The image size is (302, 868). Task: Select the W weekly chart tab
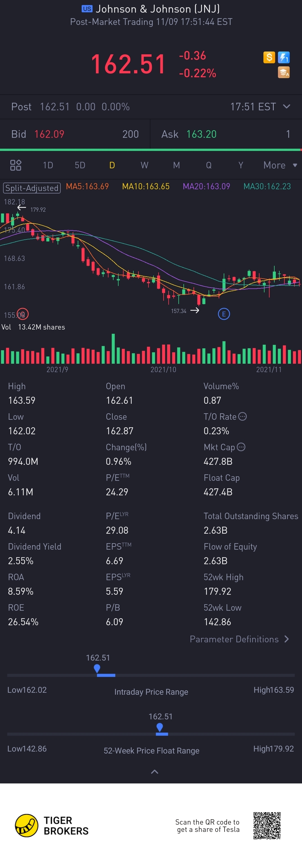(x=144, y=165)
